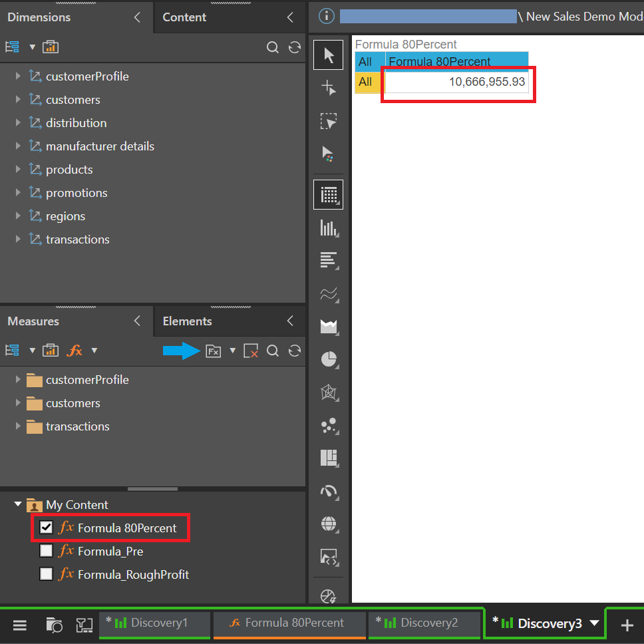Switch visualization to grid table
The image size is (644, 644).
328,195
